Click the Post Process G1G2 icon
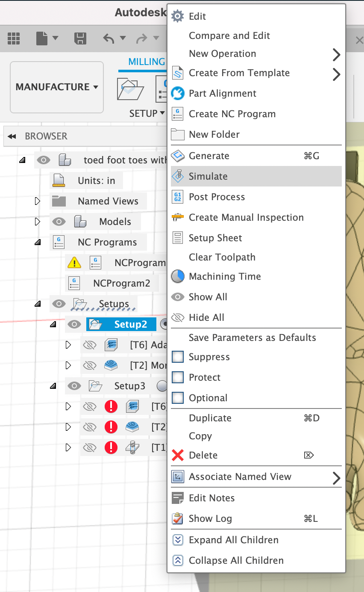Screen dimensions: 364x592 point(178,197)
